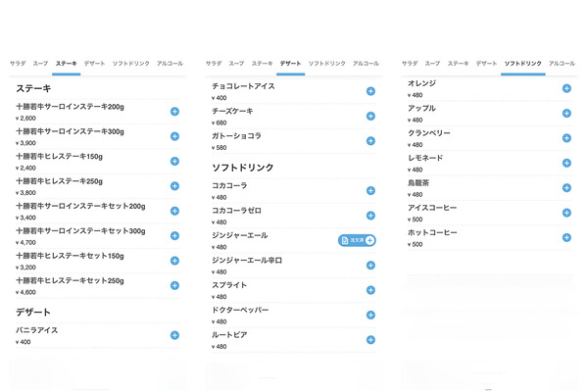This screenshot has width=588, height=392.
Task: Select the ¥500 price under アイスコーヒー
Action: coord(416,220)
